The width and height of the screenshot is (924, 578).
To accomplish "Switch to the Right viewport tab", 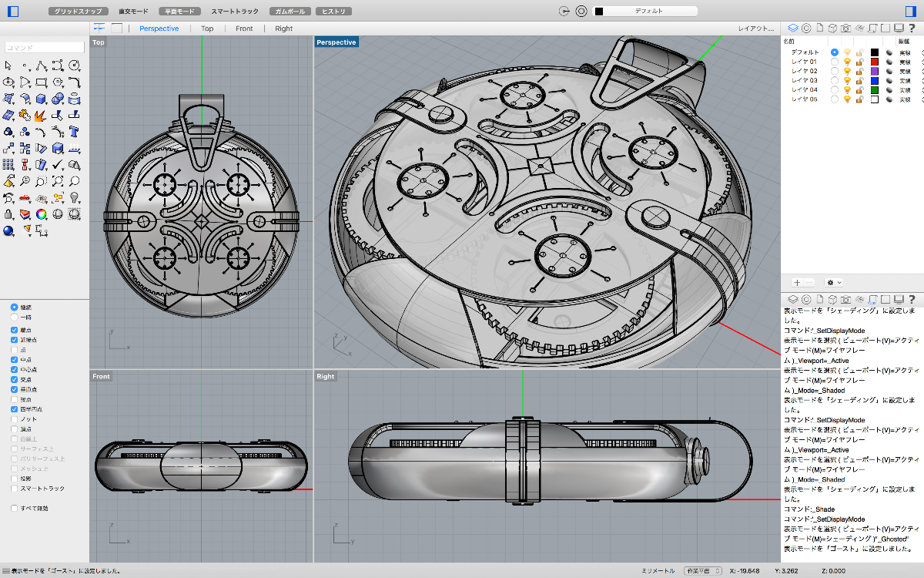I will click(283, 29).
